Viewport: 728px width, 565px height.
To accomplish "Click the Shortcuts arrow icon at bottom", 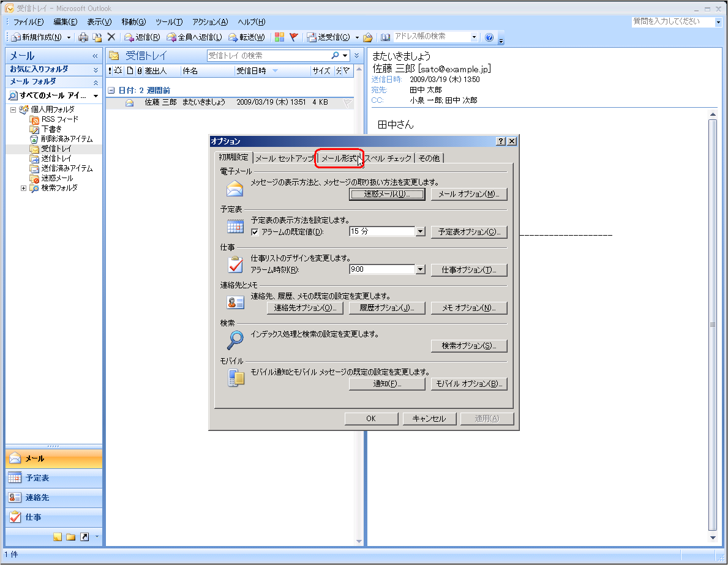I will (x=84, y=537).
